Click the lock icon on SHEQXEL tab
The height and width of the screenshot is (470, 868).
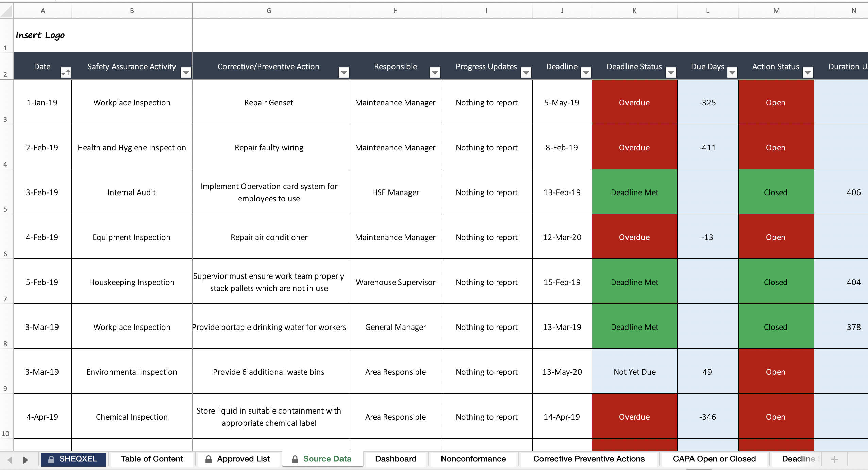pyautogui.click(x=52, y=459)
